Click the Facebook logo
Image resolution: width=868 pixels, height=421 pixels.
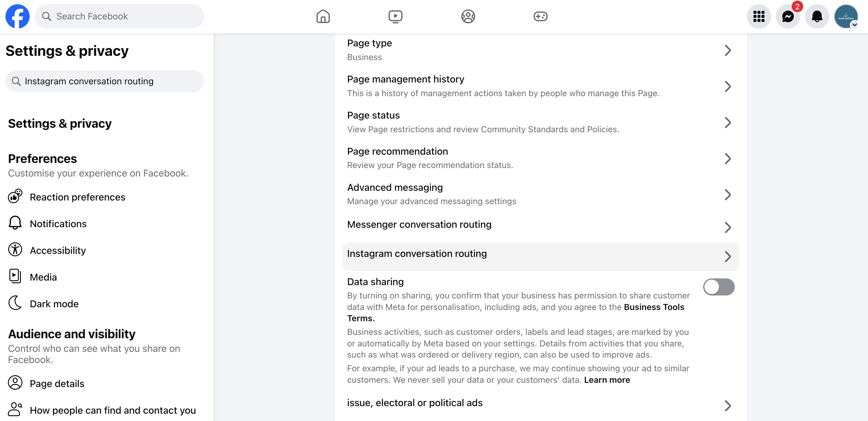point(18,16)
